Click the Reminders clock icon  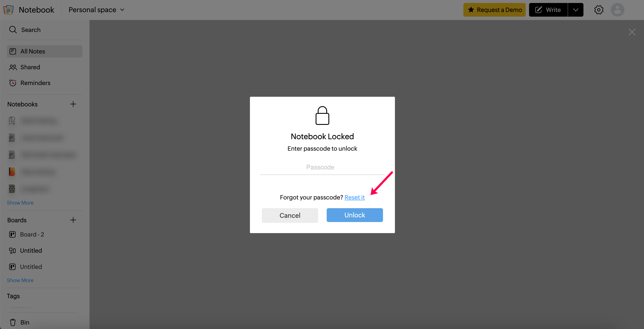[x=13, y=83]
